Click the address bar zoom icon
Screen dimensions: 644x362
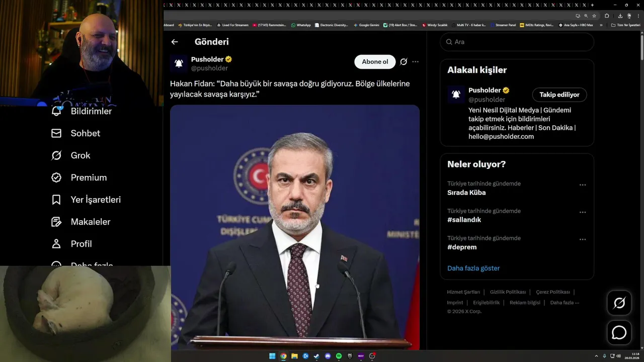click(x=586, y=16)
